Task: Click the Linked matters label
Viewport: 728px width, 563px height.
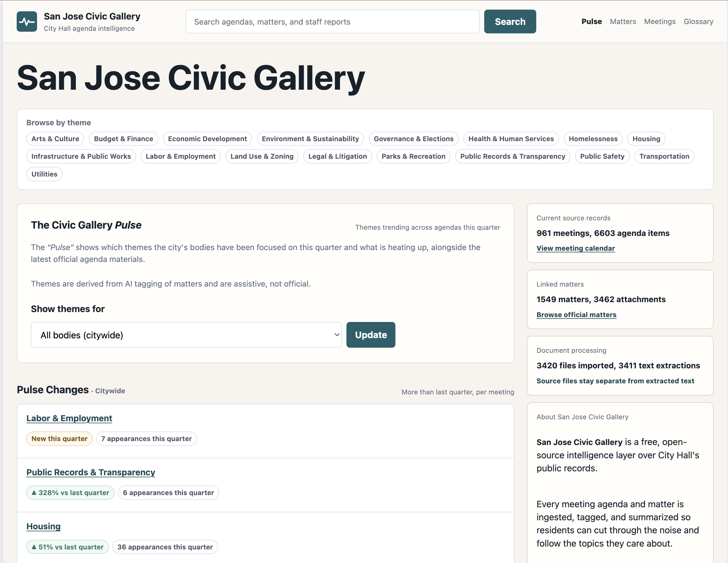Action: [x=560, y=284]
